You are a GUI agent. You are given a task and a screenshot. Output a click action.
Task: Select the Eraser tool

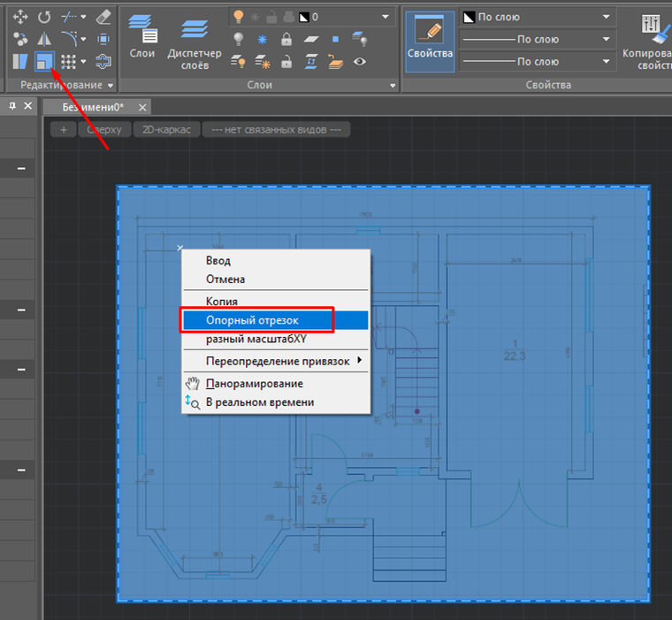103,17
